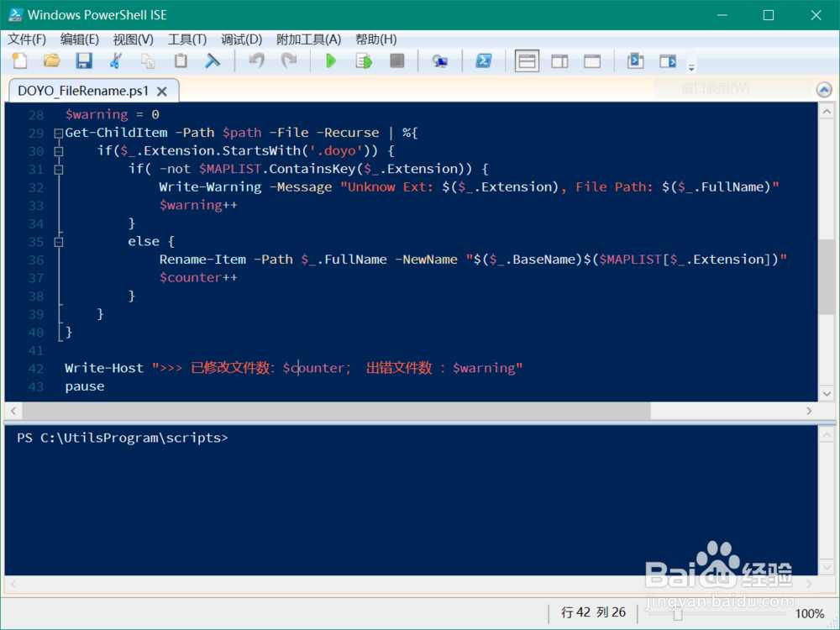Click $warning = 0 on line 28
The height and width of the screenshot is (630, 840).
(x=112, y=114)
